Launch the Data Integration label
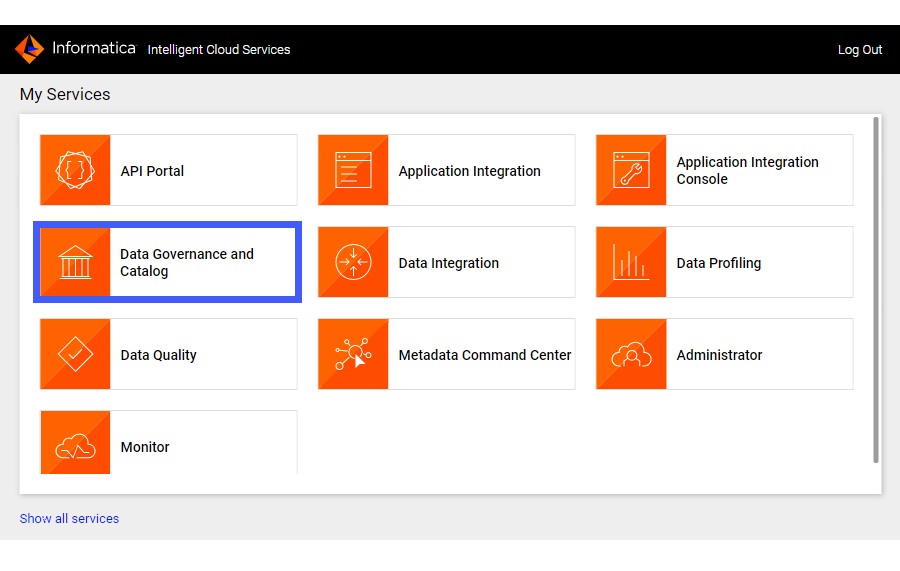The image size is (900, 571). (449, 263)
